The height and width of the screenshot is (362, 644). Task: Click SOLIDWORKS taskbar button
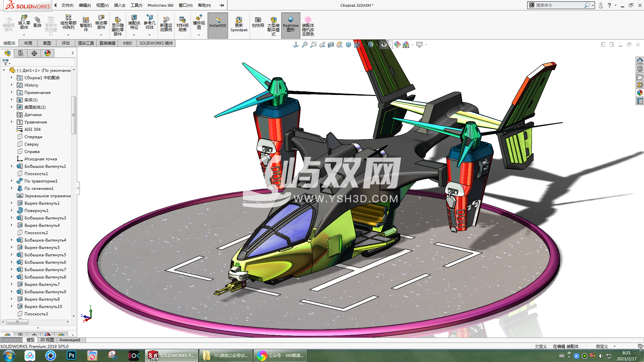click(x=172, y=356)
